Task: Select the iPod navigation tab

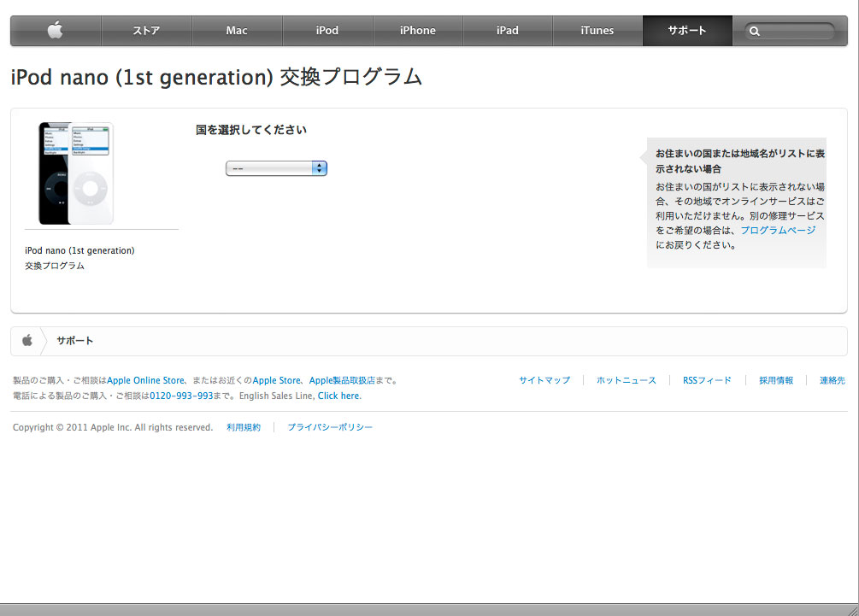Action: 327,31
